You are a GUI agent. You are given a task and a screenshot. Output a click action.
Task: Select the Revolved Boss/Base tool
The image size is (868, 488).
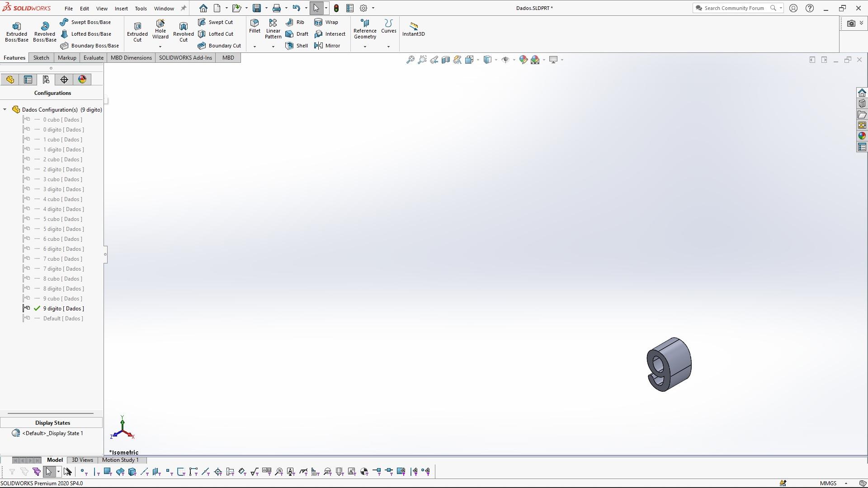tap(44, 32)
